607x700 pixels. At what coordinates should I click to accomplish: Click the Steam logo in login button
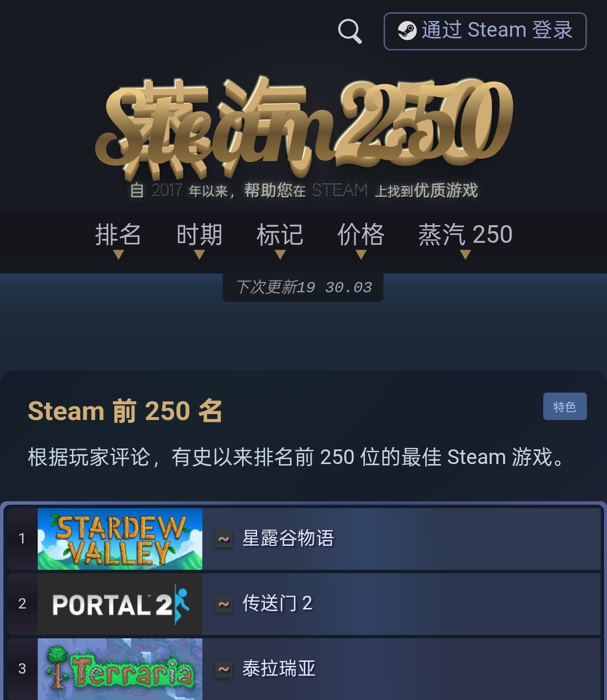pyautogui.click(x=407, y=31)
